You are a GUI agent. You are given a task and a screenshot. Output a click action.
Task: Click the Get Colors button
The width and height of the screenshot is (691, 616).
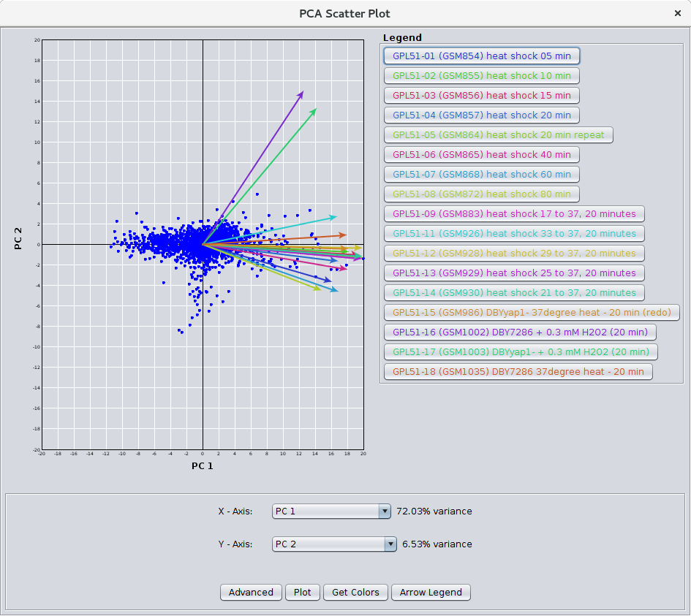click(x=355, y=593)
